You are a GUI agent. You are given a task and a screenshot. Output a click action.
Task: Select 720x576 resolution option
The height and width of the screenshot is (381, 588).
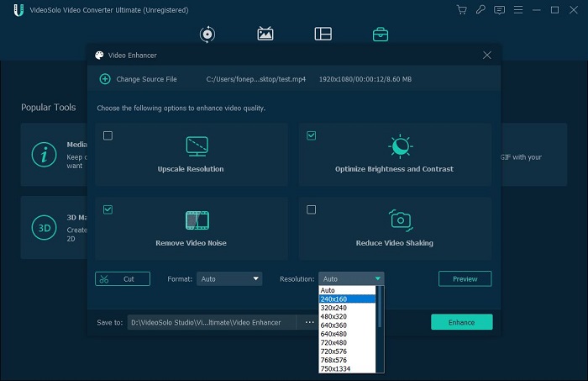coord(347,352)
